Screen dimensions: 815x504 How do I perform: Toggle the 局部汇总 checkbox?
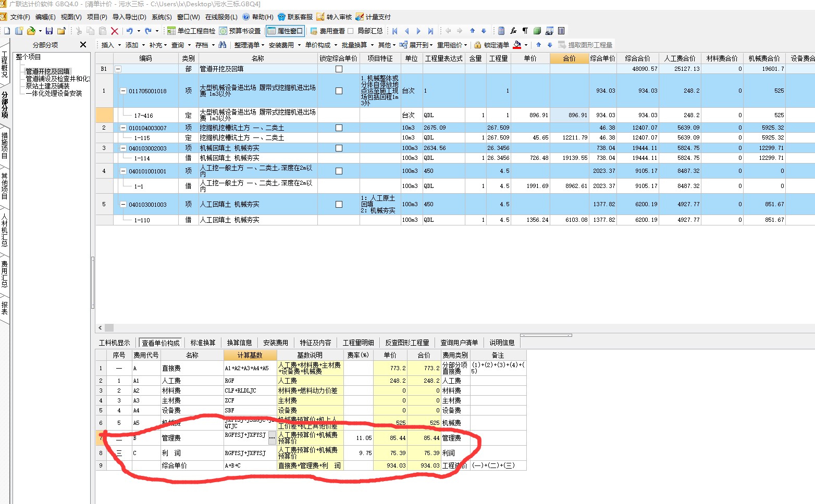click(351, 31)
